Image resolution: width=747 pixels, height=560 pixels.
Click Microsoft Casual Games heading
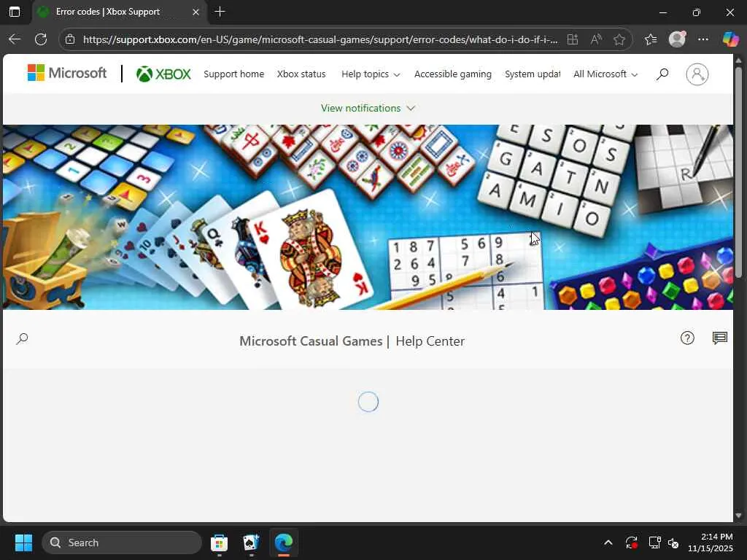(x=311, y=341)
